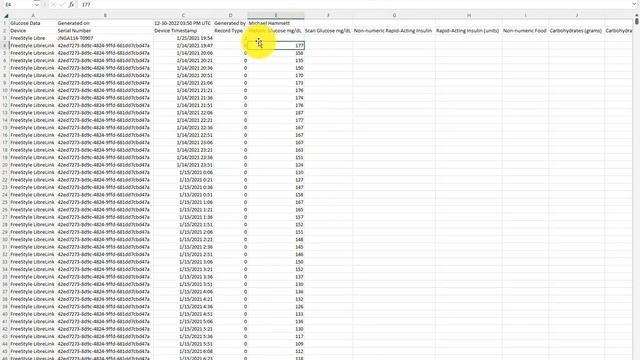The height and width of the screenshot is (360, 640).
Task: Click the glucose value '117' cell
Action: 276,336
